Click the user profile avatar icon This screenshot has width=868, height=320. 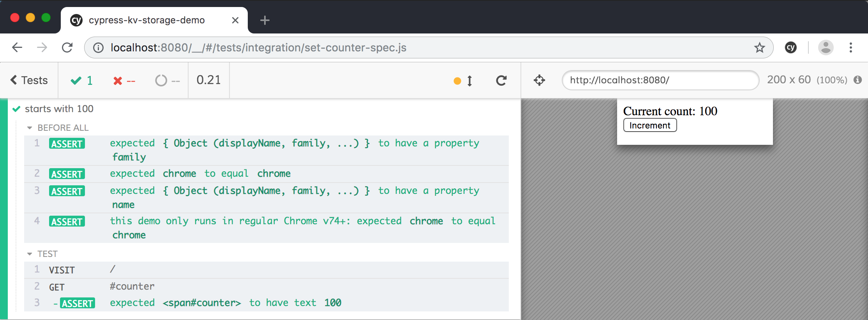(826, 47)
